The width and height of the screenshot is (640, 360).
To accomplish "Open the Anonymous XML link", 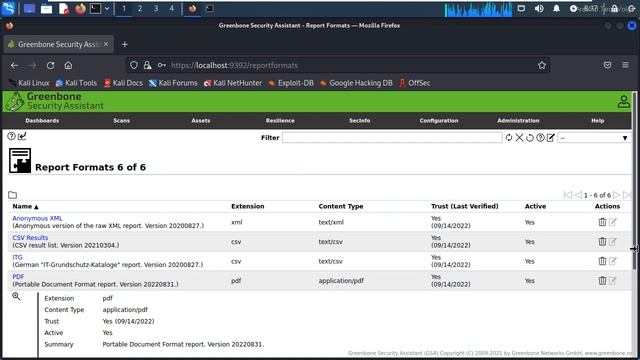I will coord(37,218).
